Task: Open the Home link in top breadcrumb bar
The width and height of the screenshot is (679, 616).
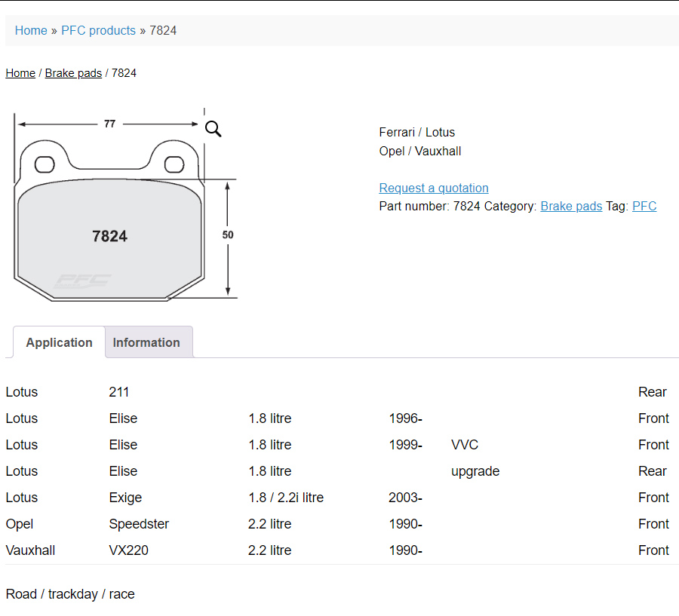Action: coord(31,31)
